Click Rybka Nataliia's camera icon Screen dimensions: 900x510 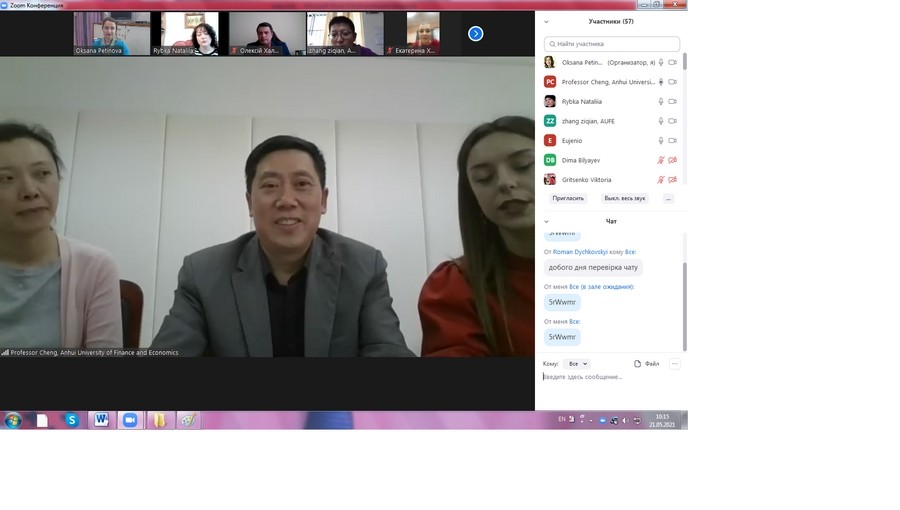tap(672, 102)
